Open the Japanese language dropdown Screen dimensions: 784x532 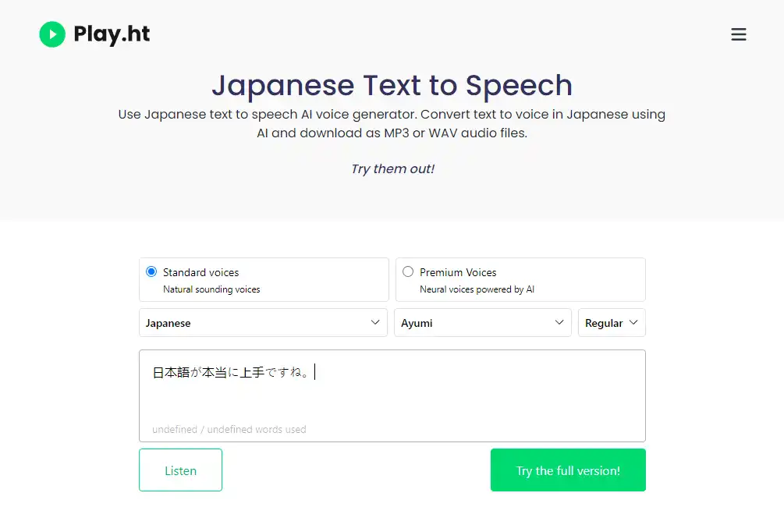coord(263,322)
